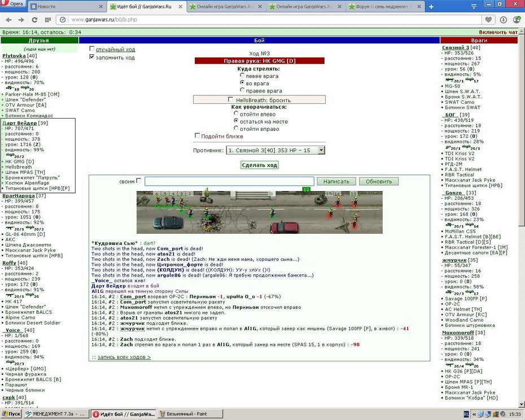This screenshot has width=525, height=420.
Task: Open the tab list menu icon
Action: tap(474, 6)
